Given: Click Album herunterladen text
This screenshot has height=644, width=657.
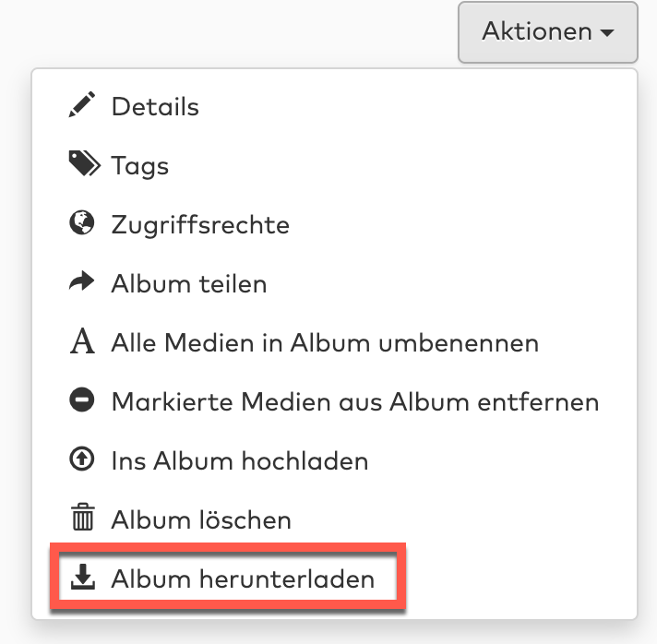Looking at the screenshot, I should (x=243, y=579).
